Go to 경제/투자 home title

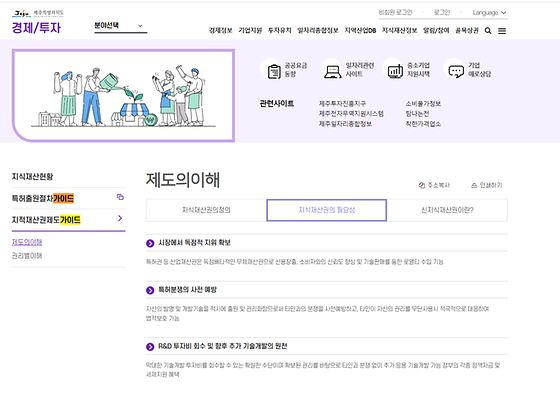point(36,27)
